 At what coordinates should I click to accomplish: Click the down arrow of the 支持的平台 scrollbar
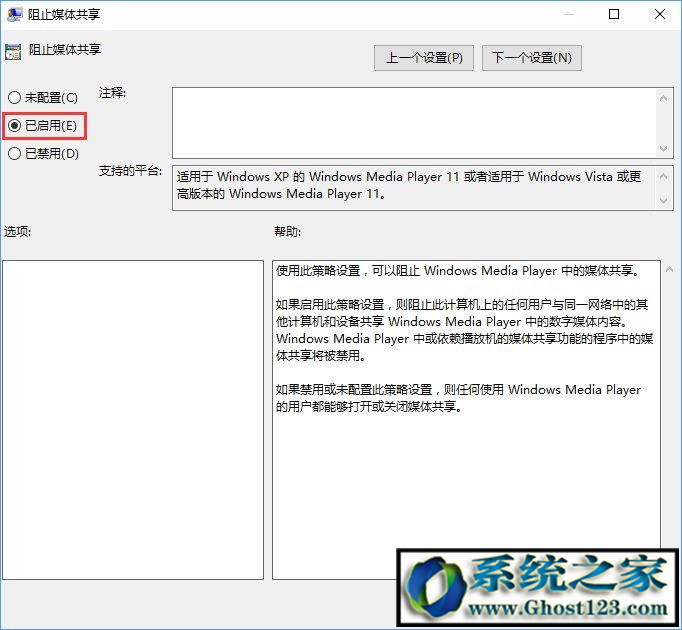[x=663, y=201]
